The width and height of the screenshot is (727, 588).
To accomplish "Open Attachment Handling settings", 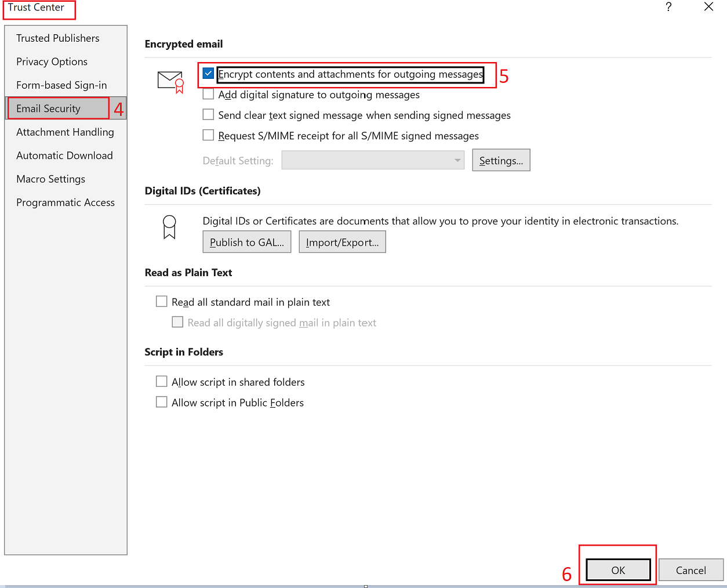I will (x=64, y=132).
